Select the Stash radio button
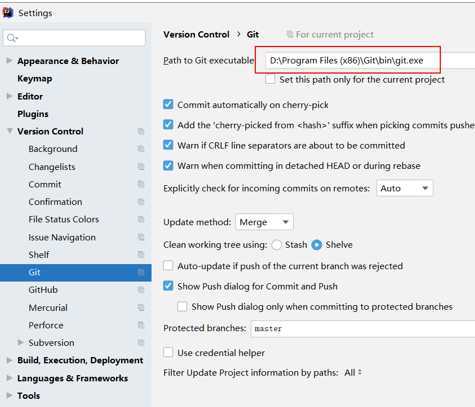 click(276, 245)
